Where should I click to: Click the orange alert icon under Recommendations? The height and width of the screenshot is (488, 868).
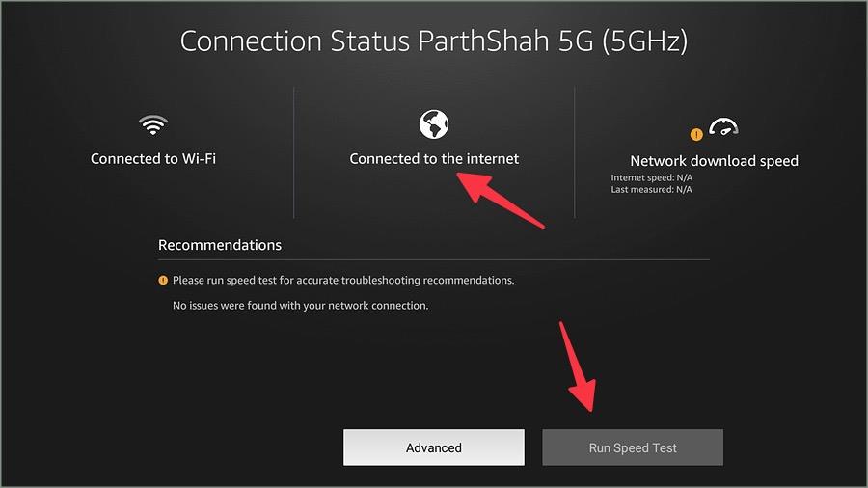point(163,280)
